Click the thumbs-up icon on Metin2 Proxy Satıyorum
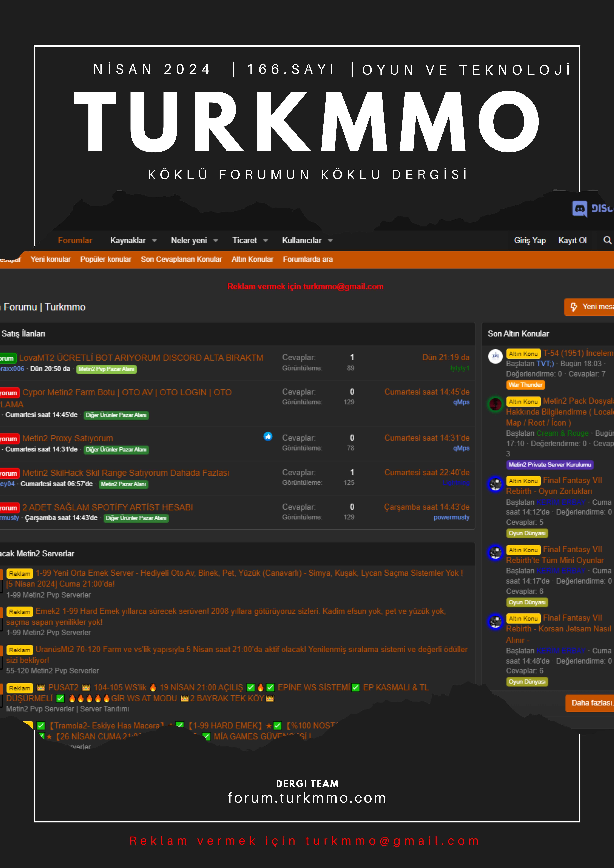The height and width of the screenshot is (868, 614). 268,437
